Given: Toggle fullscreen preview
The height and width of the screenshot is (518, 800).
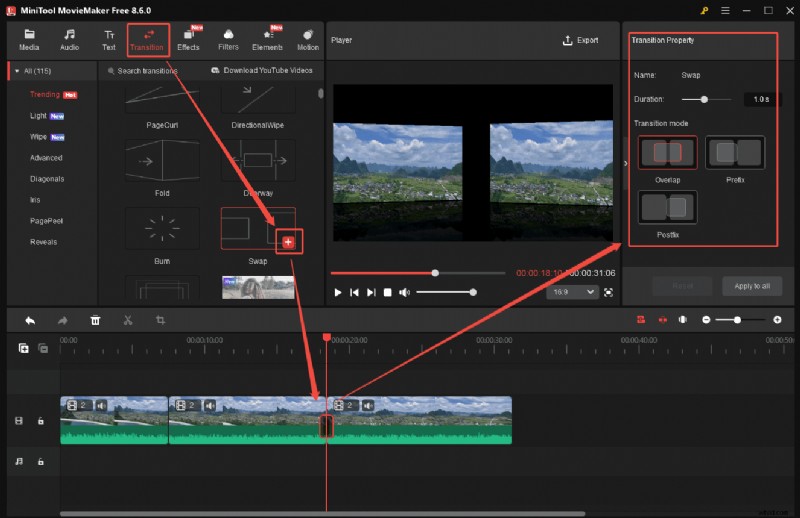Looking at the screenshot, I should coord(608,292).
